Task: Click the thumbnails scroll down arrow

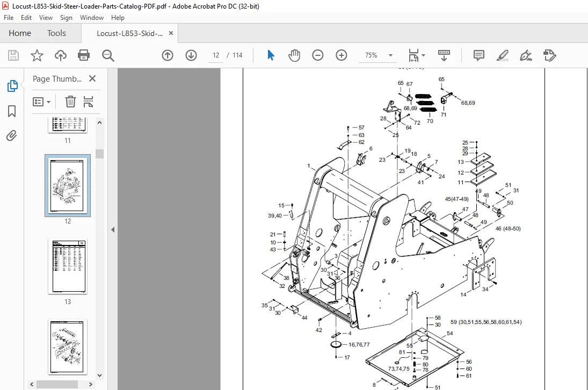Action: [x=99, y=375]
